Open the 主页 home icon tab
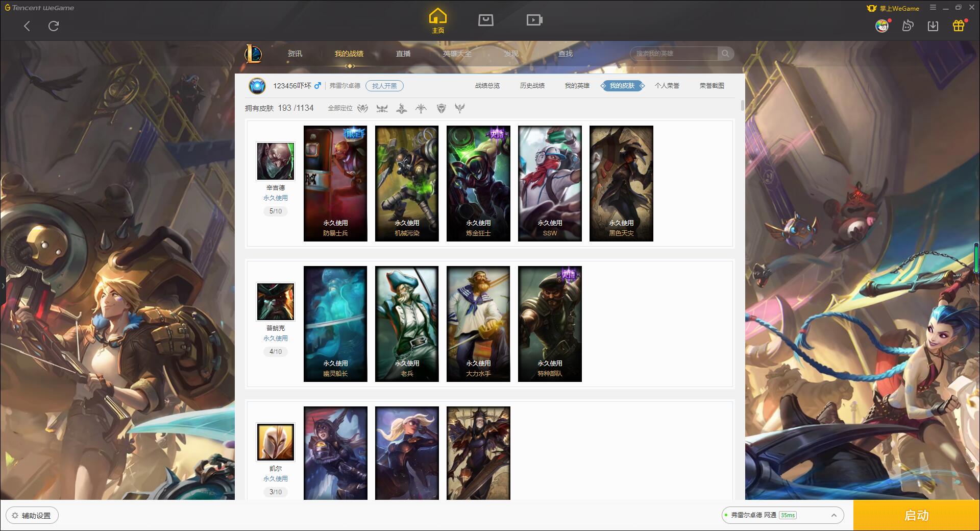The width and height of the screenshot is (980, 531). coord(437,20)
